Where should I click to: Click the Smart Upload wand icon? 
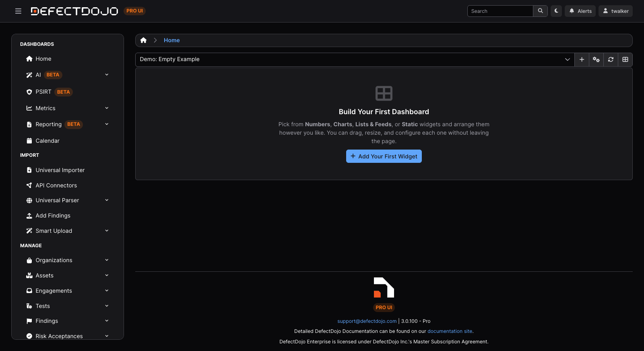click(29, 231)
